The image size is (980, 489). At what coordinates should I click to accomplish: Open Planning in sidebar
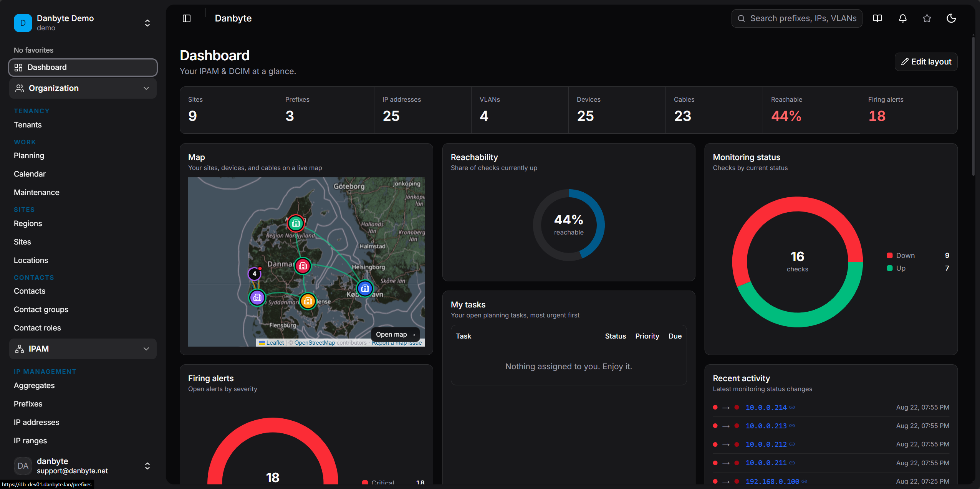(29, 155)
